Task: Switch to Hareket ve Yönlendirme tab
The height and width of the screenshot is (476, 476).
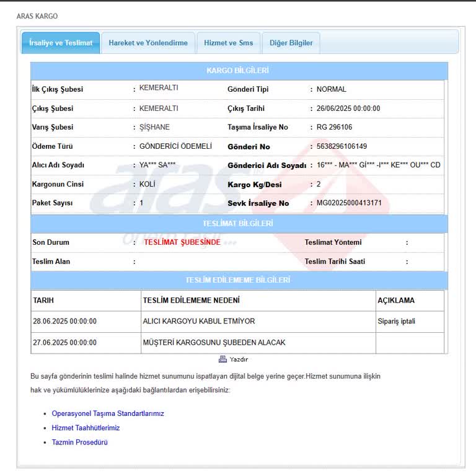Action: (x=148, y=43)
